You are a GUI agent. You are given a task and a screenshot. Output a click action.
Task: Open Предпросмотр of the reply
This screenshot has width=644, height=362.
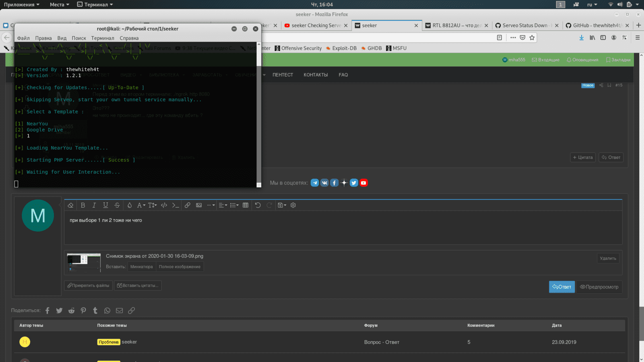point(599,287)
